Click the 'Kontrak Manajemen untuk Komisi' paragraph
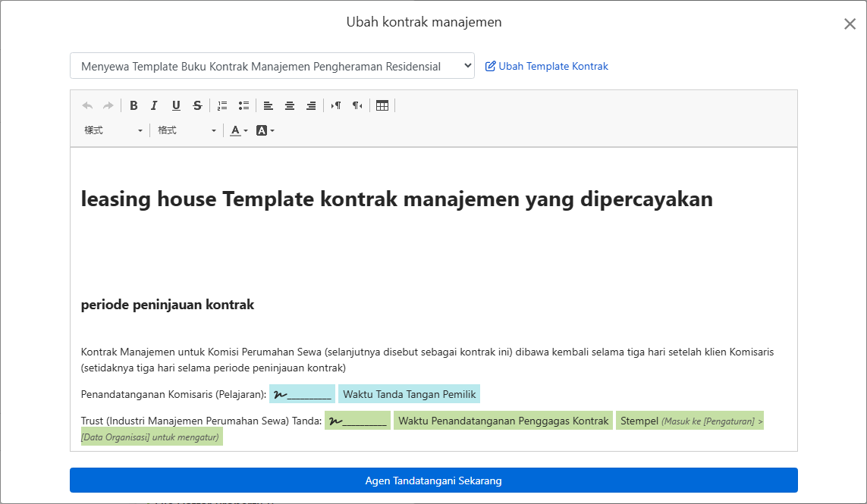The image size is (867, 504). [427, 360]
